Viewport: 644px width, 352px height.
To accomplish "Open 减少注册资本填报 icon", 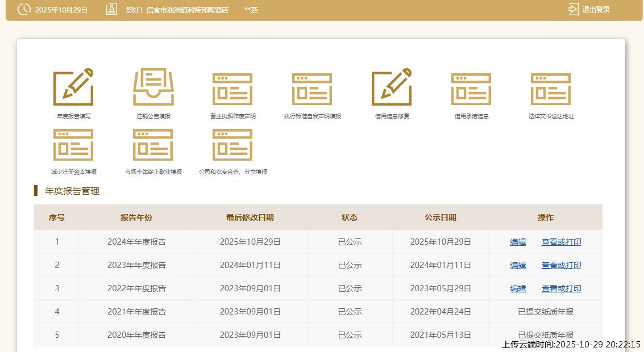I will click(x=73, y=145).
